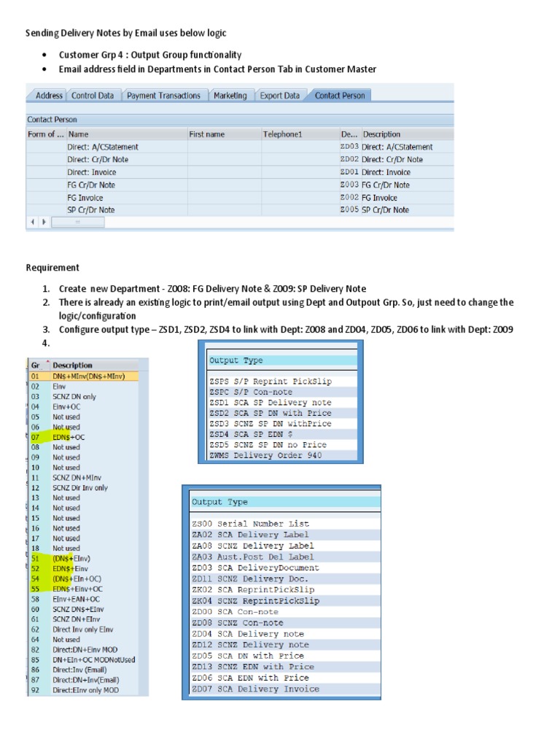The image size is (560, 747).
Task: Select the 'SP Cr/Dr Note' name cell
Action: (x=127, y=209)
